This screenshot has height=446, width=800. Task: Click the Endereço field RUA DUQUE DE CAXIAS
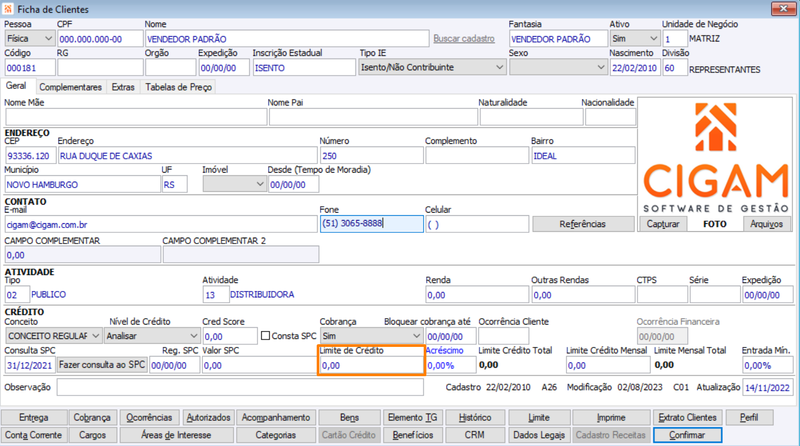click(187, 156)
